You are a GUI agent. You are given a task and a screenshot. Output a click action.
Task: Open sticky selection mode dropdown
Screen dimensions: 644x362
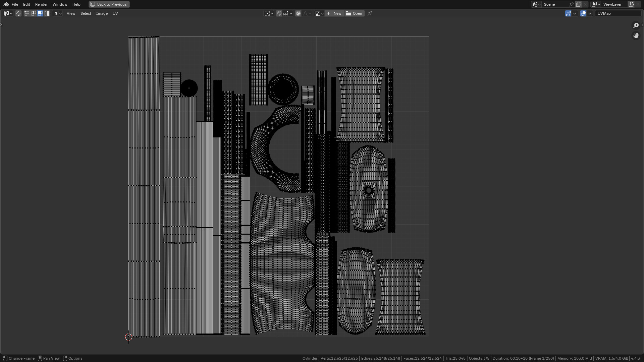58,13
